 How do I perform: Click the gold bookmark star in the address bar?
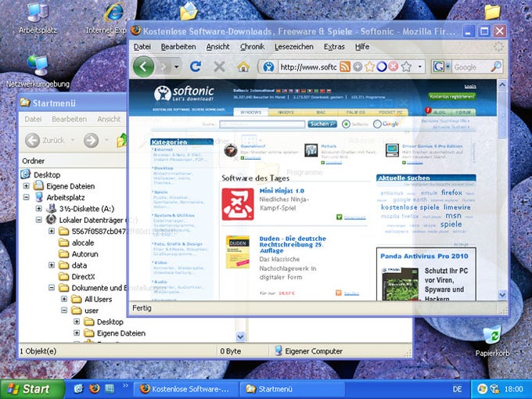click(x=369, y=66)
